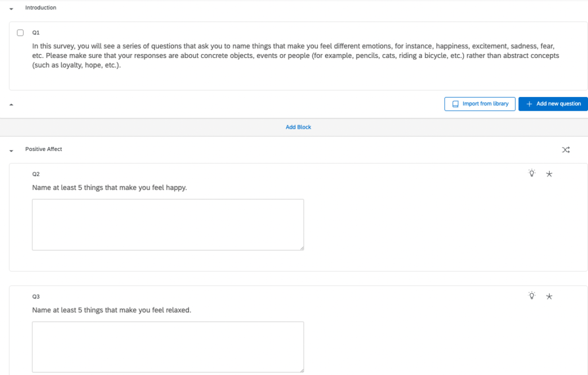Click the asterisk required icon on Q2

click(549, 173)
